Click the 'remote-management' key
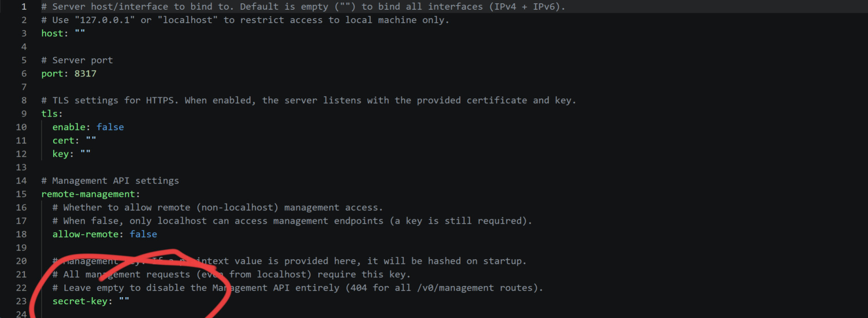Screen dimensions: 868x318 click(x=88, y=194)
